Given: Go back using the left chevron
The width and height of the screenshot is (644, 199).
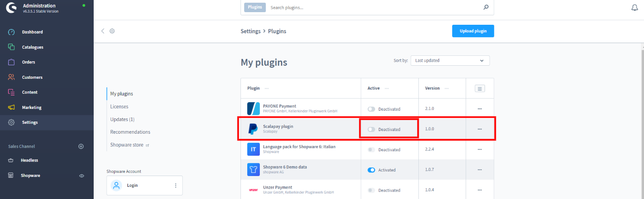Looking at the screenshot, I should tap(103, 31).
